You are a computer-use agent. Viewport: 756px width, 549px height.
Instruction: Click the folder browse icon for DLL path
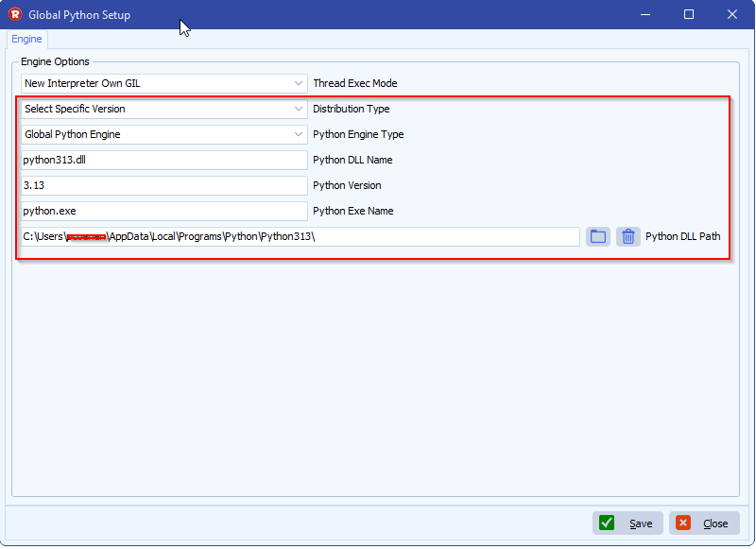tap(598, 236)
